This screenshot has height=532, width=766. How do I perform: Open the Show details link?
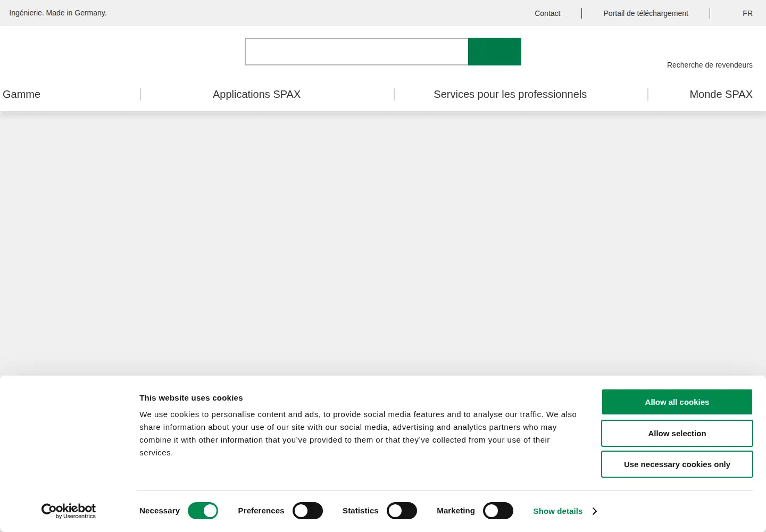tap(558, 511)
